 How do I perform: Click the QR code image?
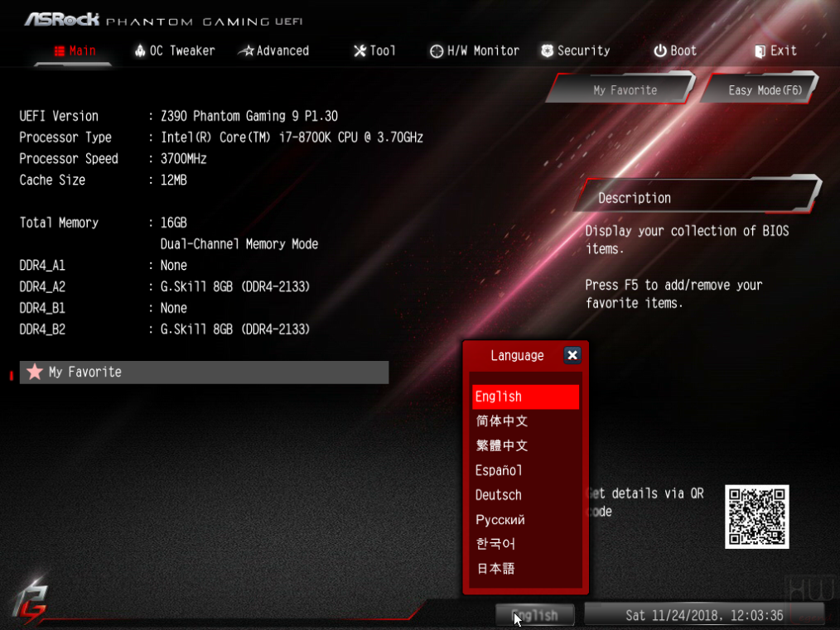[x=756, y=517]
